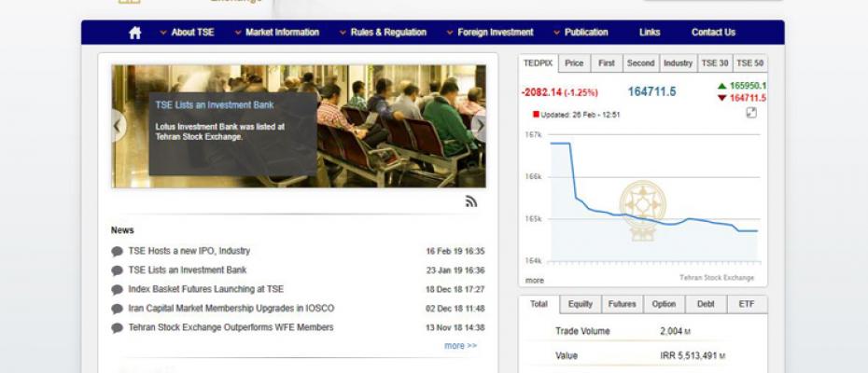Select the Second market tab

pos(641,63)
